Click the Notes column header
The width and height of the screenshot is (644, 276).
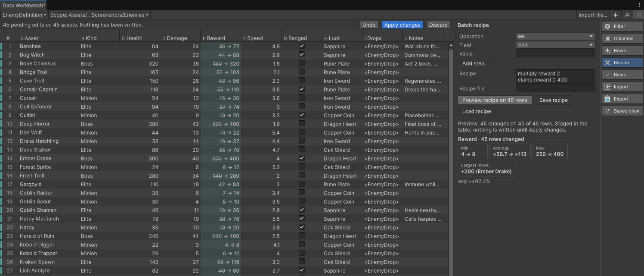(x=423, y=38)
